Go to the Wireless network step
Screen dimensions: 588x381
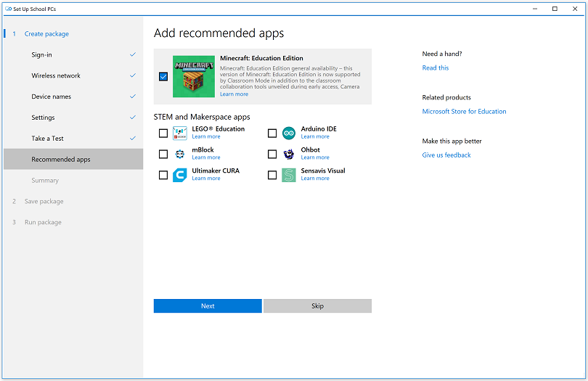click(56, 75)
